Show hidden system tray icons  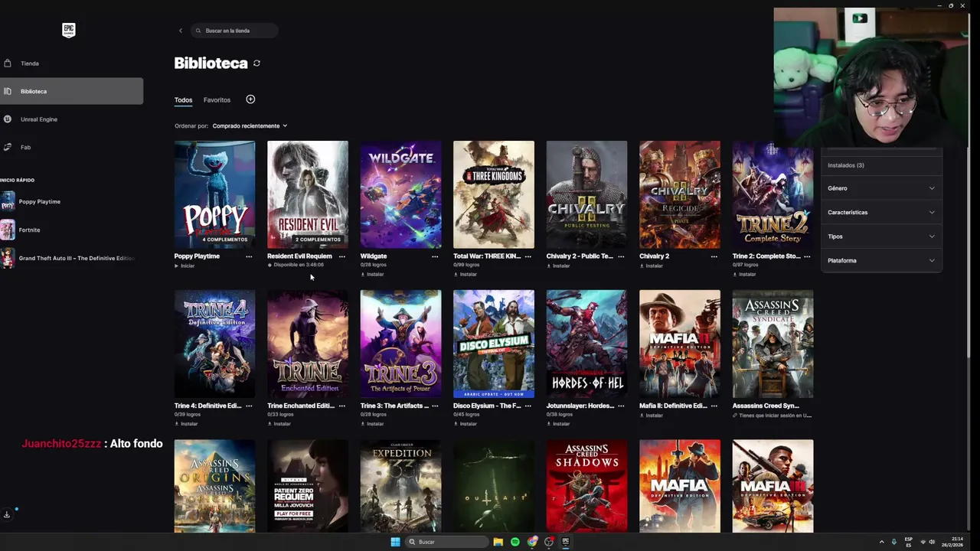click(x=881, y=542)
